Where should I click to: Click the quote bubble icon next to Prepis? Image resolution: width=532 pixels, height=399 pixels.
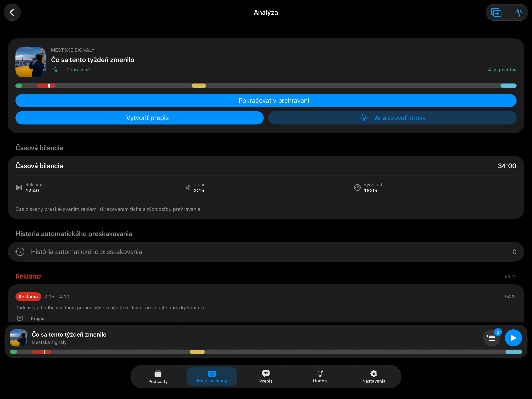[x=20, y=318]
